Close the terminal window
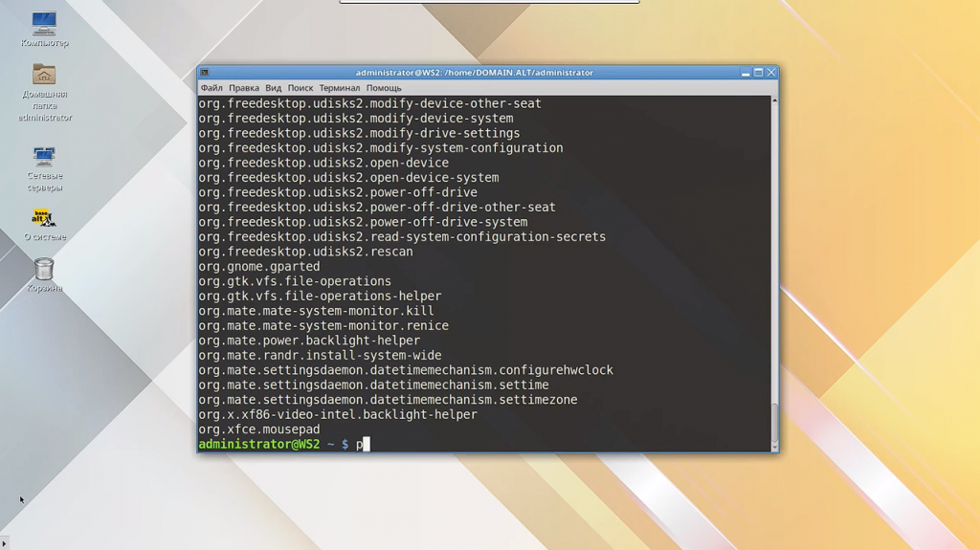Image resolution: width=980 pixels, height=550 pixels. point(771,73)
